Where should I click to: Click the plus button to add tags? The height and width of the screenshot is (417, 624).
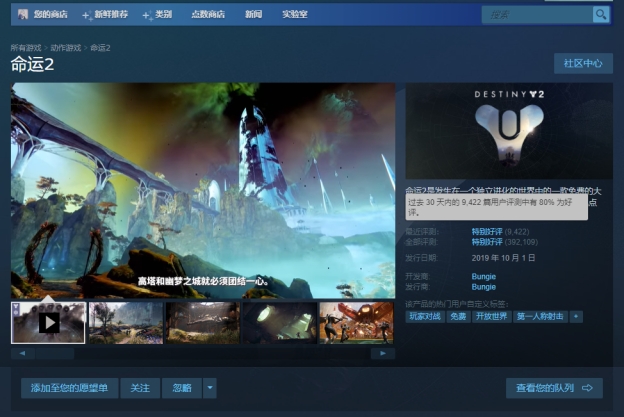[576, 317]
